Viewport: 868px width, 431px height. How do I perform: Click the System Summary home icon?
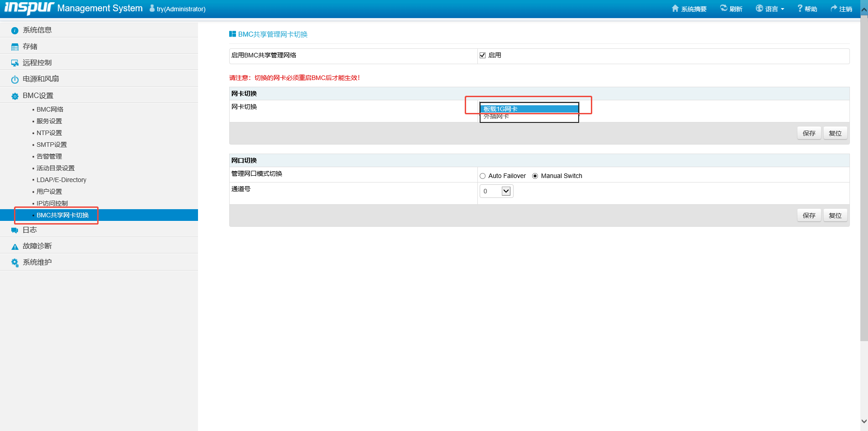point(675,9)
